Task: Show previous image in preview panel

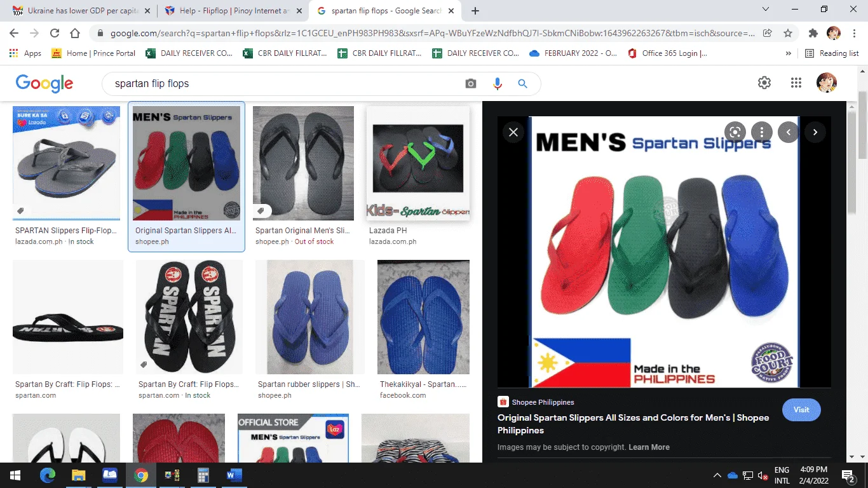Action: point(789,132)
